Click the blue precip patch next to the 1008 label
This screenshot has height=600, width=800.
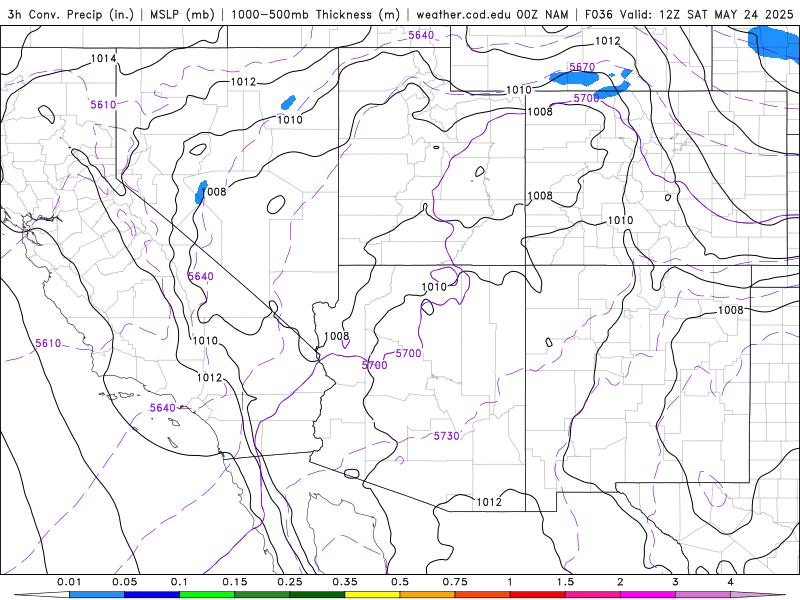pyautogui.click(x=201, y=192)
